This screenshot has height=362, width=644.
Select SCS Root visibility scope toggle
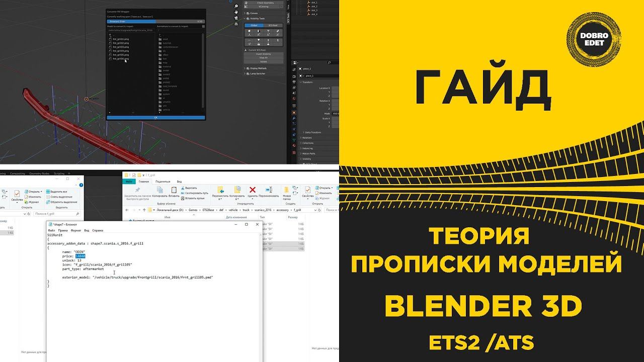point(272,25)
